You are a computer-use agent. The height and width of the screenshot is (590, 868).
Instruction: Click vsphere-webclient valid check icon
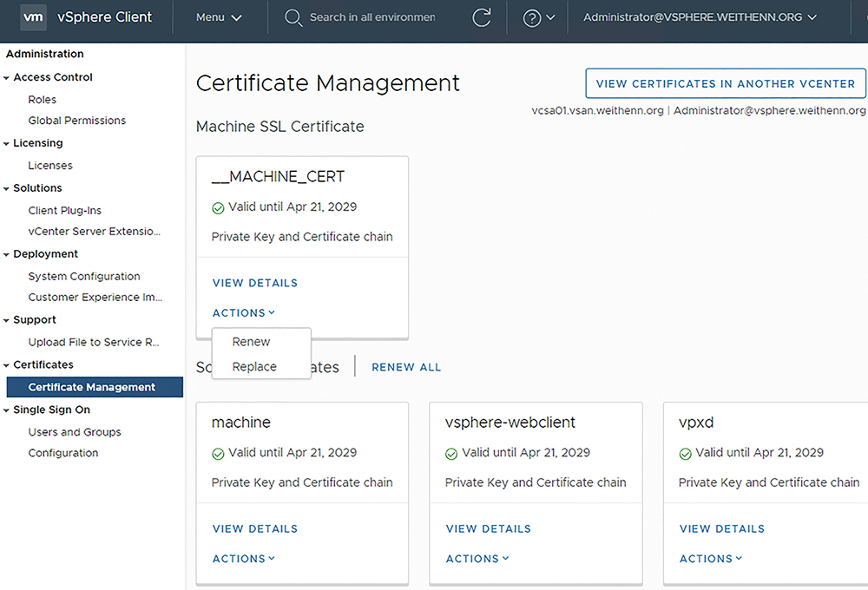coord(451,453)
